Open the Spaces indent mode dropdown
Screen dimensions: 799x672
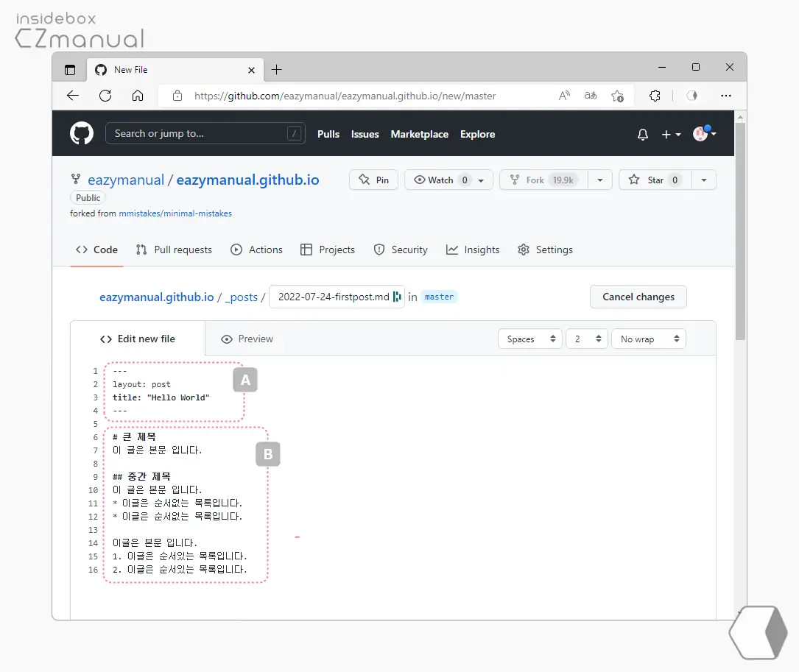pyautogui.click(x=530, y=339)
